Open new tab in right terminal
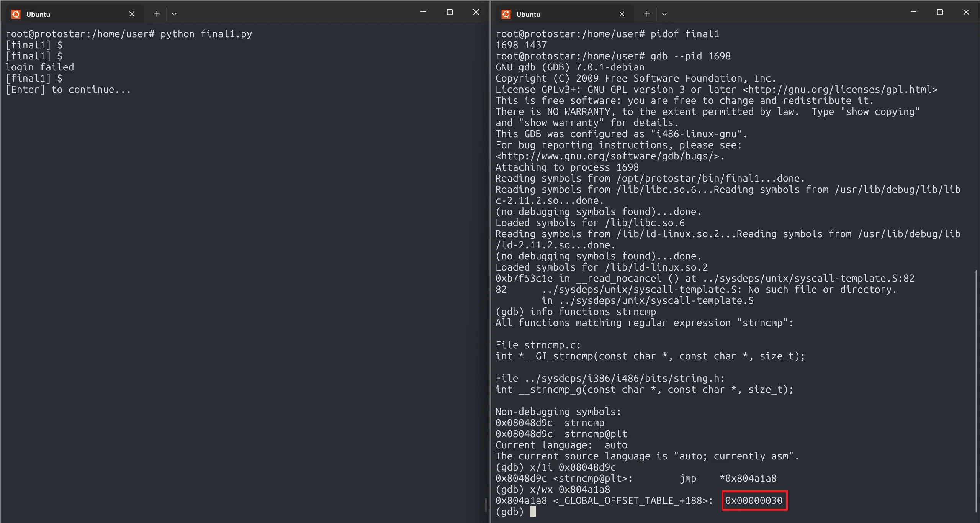980x523 pixels. (x=647, y=14)
